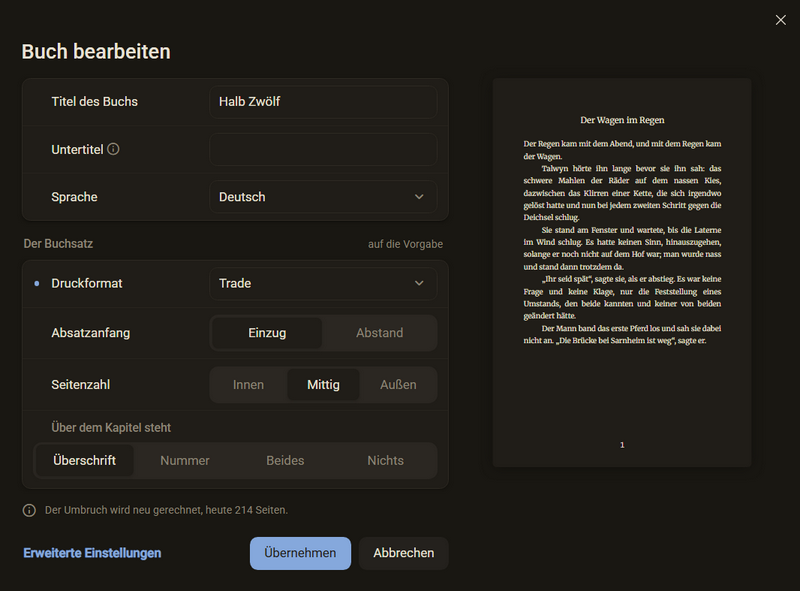This screenshot has width=800, height=591.
Task: Open Erweiterte Einstellungen
Action: tap(92, 553)
